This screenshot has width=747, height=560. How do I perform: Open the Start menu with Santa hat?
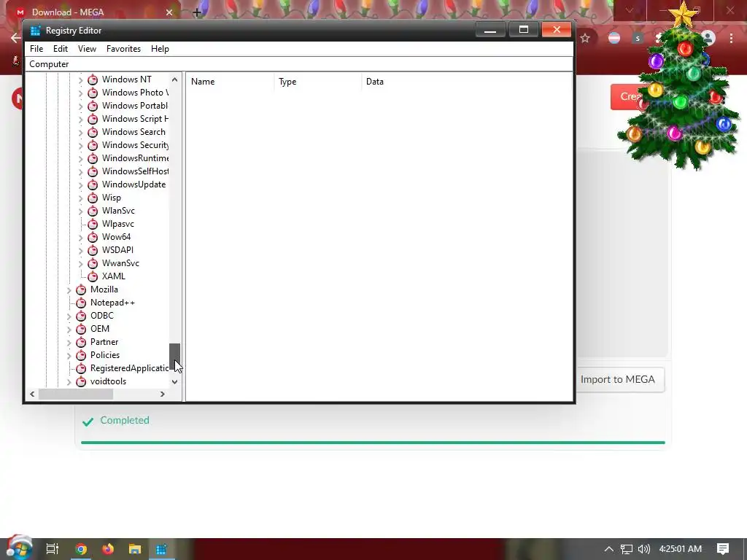[x=19, y=548]
